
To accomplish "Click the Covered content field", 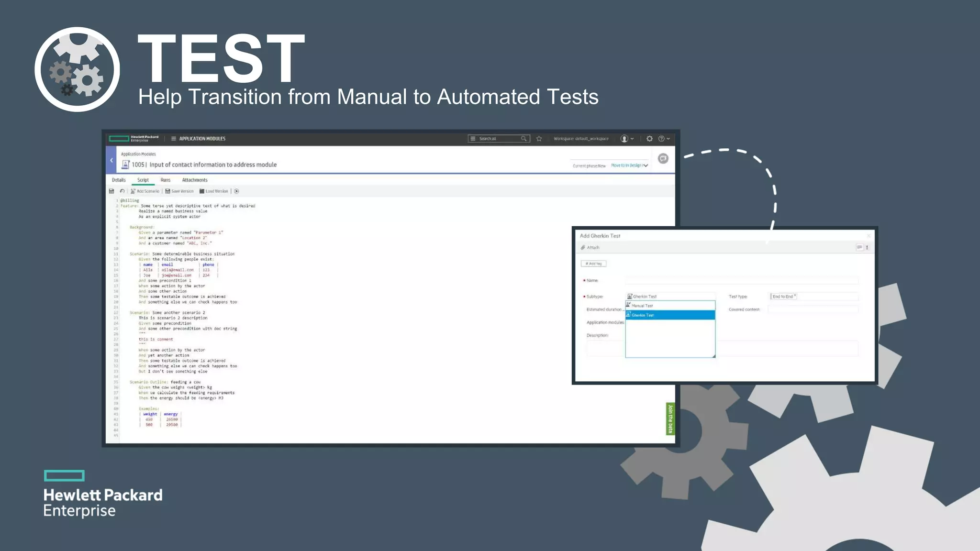I will click(813, 309).
